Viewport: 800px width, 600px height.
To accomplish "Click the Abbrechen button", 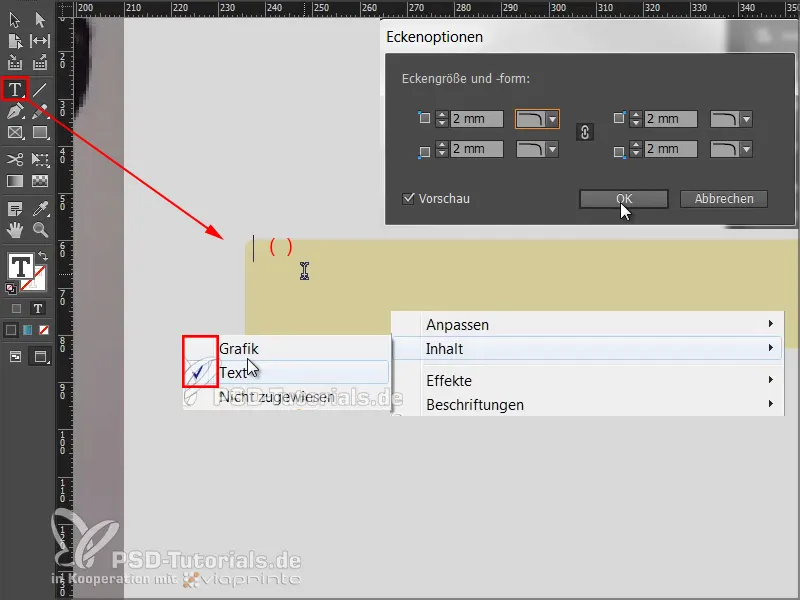I will coord(723,198).
